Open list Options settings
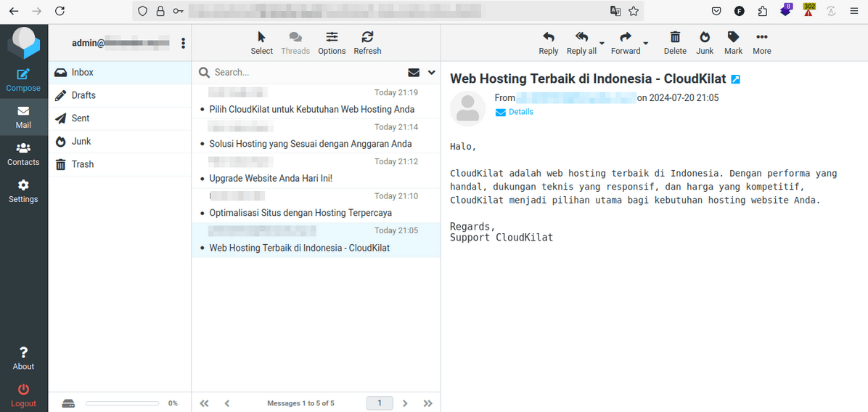The height and width of the screenshot is (412, 868). click(x=332, y=43)
